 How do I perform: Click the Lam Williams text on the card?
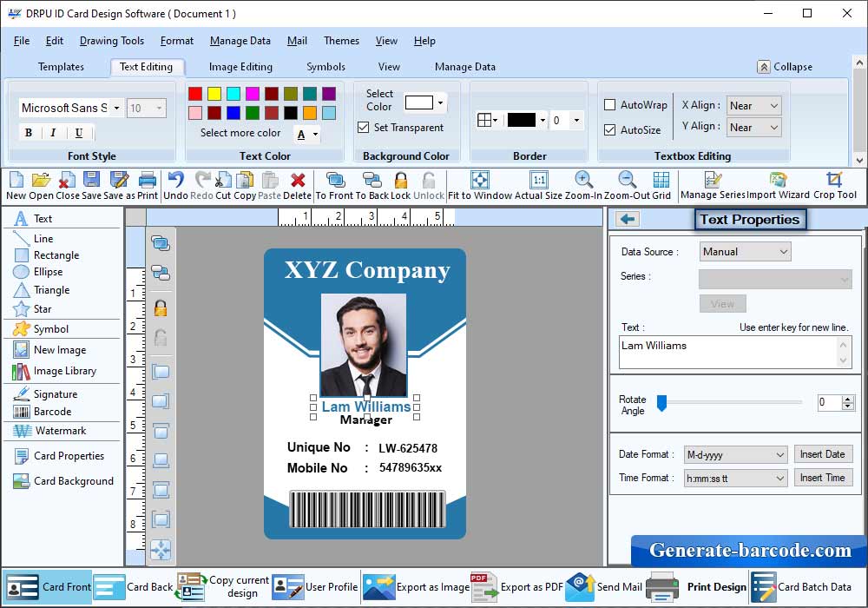366,406
